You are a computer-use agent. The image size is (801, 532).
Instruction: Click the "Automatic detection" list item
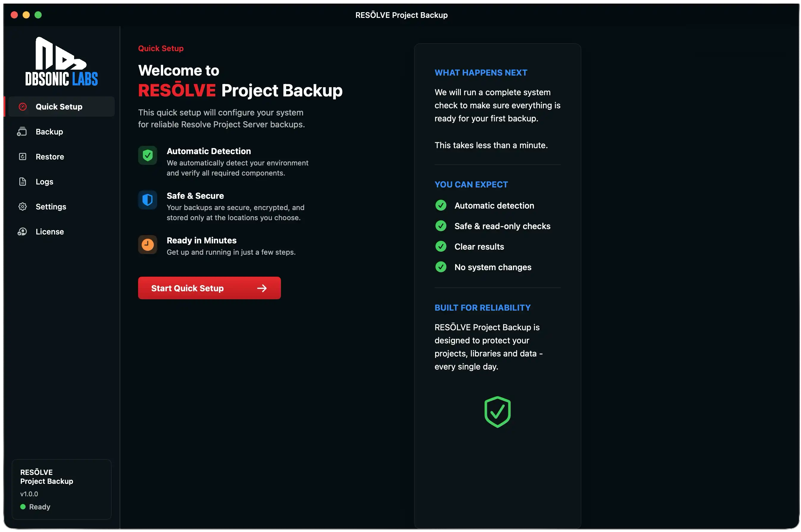tap(494, 206)
